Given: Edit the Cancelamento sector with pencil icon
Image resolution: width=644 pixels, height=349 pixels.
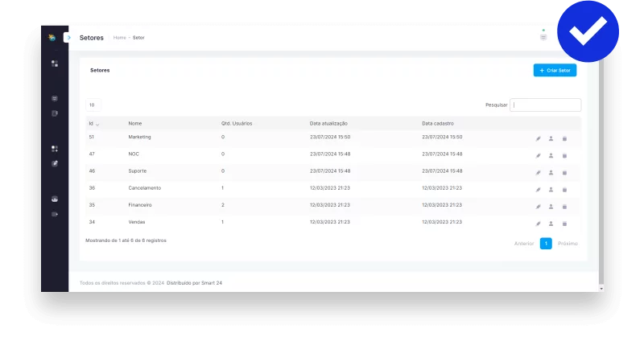Looking at the screenshot, I should 538,190.
